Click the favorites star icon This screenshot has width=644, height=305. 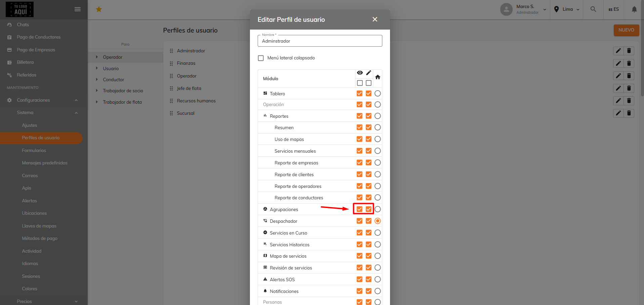[99, 9]
